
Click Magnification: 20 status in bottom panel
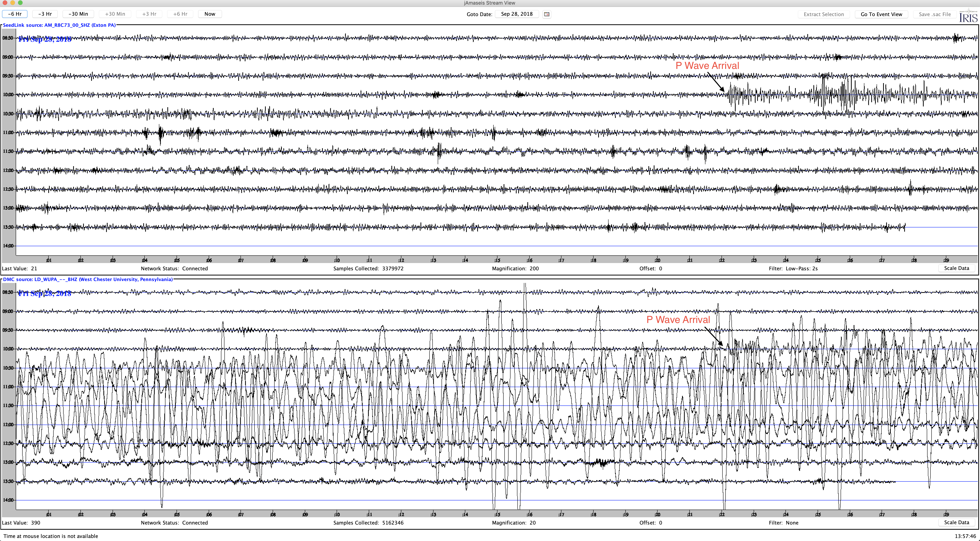514,523
